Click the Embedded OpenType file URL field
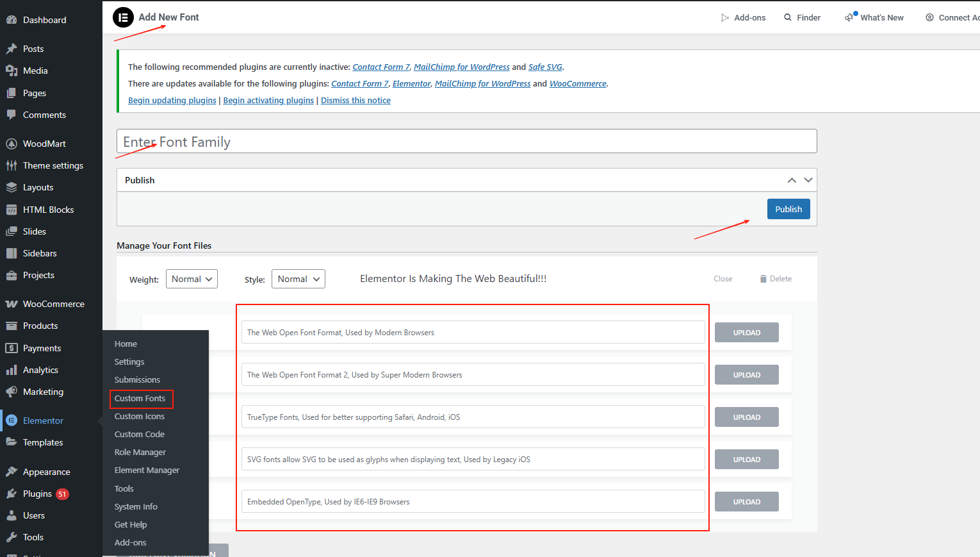Image resolution: width=980 pixels, height=557 pixels. coord(473,502)
